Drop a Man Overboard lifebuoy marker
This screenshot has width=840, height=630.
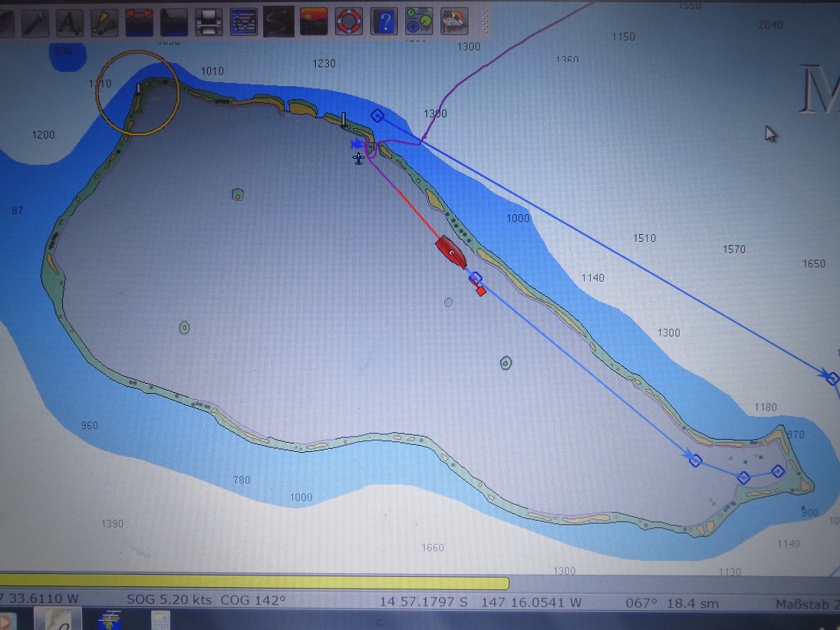348,22
